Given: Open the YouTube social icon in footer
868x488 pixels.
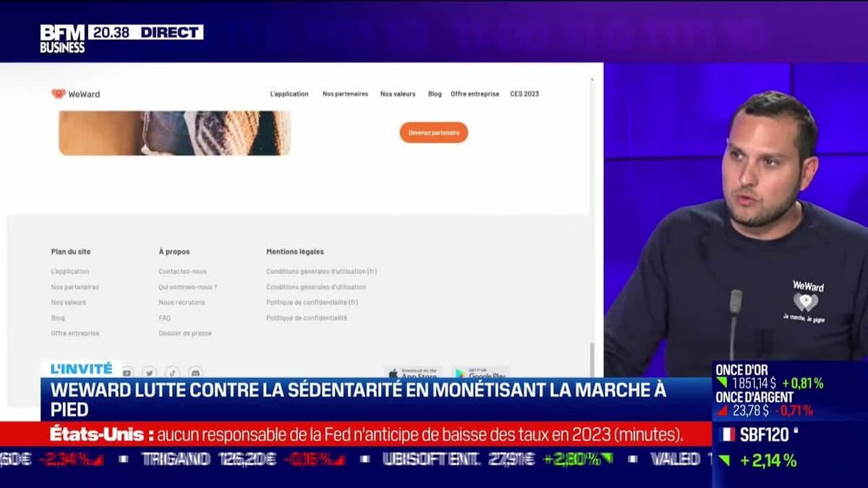Looking at the screenshot, I should [127, 372].
